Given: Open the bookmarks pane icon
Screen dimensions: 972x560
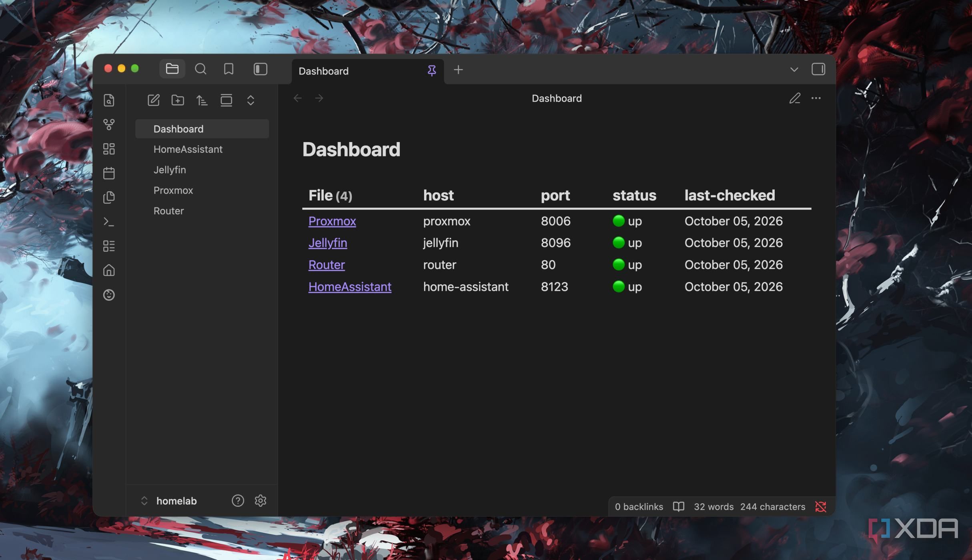Looking at the screenshot, I should coord(228,69).
